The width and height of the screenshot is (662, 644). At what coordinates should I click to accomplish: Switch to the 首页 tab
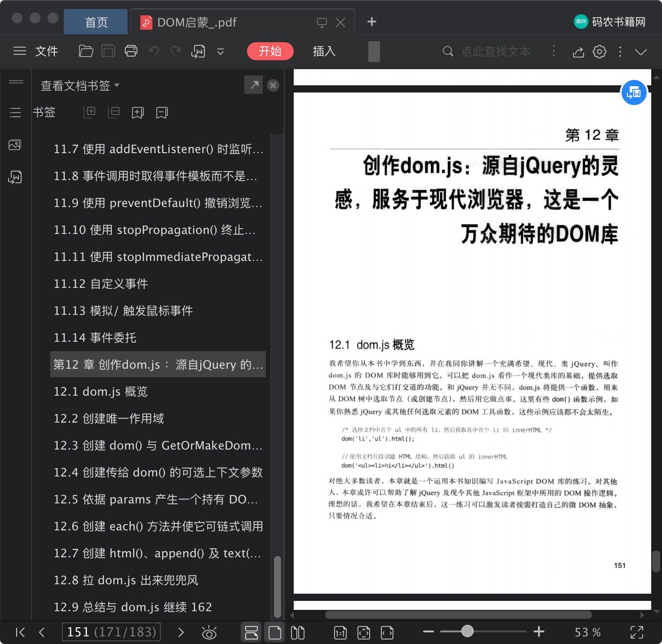pos(96,22)
